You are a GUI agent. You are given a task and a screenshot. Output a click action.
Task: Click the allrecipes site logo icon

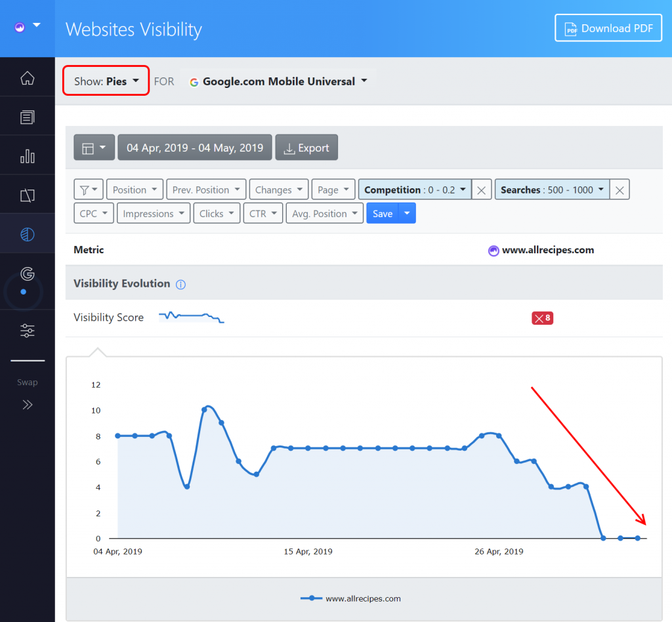[x=493, y=251]
